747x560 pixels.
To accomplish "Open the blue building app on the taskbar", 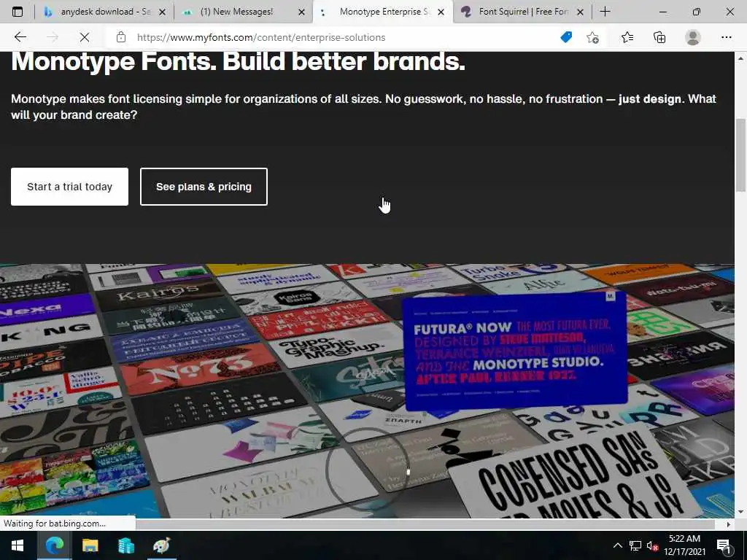I will (125, 545).
